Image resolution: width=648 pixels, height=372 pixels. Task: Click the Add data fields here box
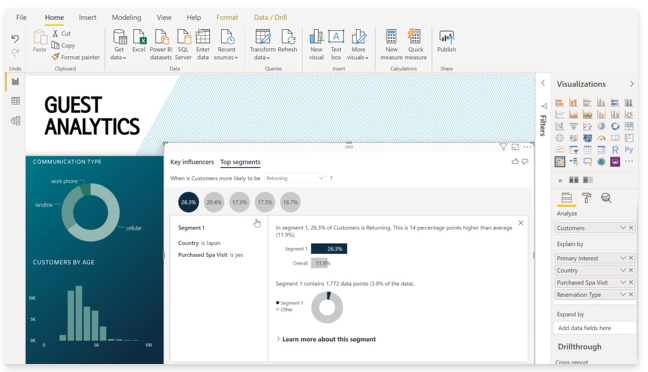[x=594, y=328]
